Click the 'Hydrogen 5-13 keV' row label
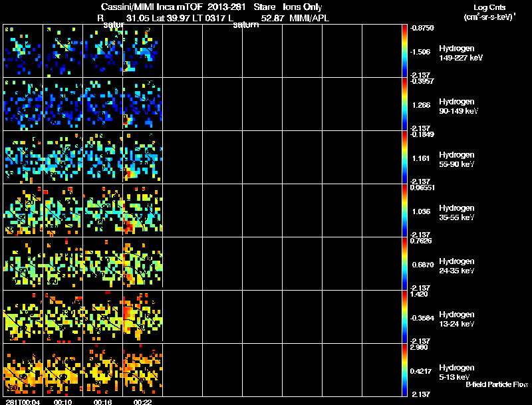The image size is (532, 405). point(457,372)
